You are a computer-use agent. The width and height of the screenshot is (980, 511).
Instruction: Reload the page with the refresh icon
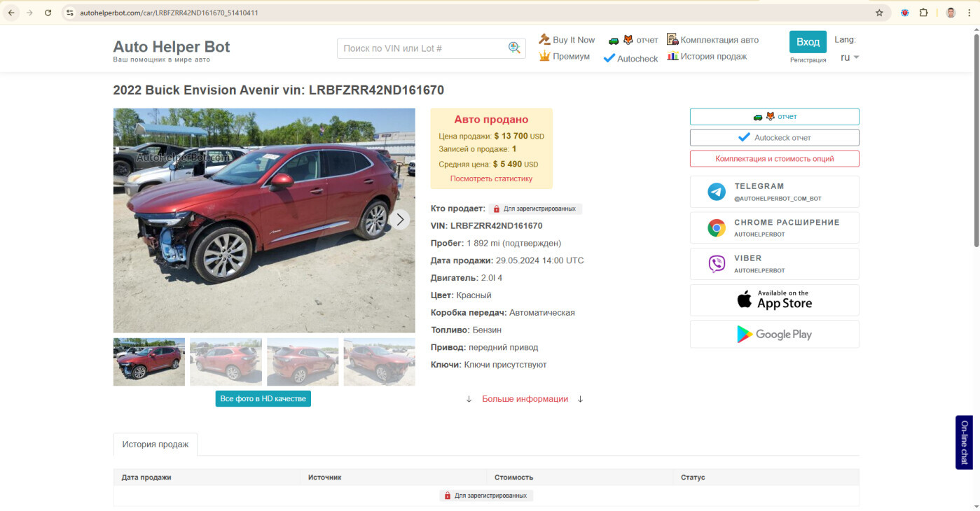[x=48, y=13]
